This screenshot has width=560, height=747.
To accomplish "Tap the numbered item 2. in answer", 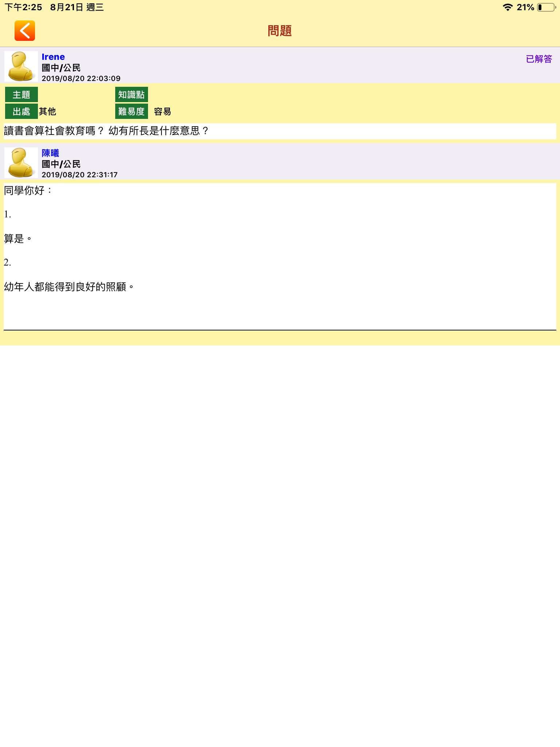I will click(8, 263).
